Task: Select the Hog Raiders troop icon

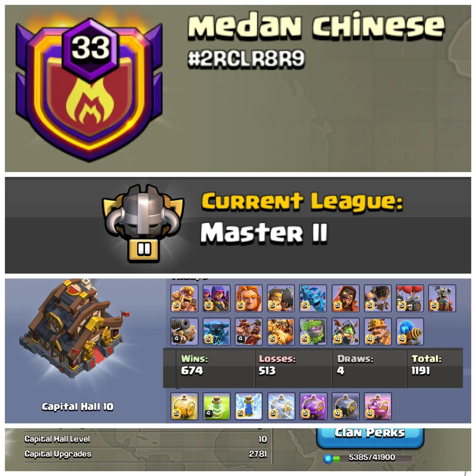Action: coord(249,331)
